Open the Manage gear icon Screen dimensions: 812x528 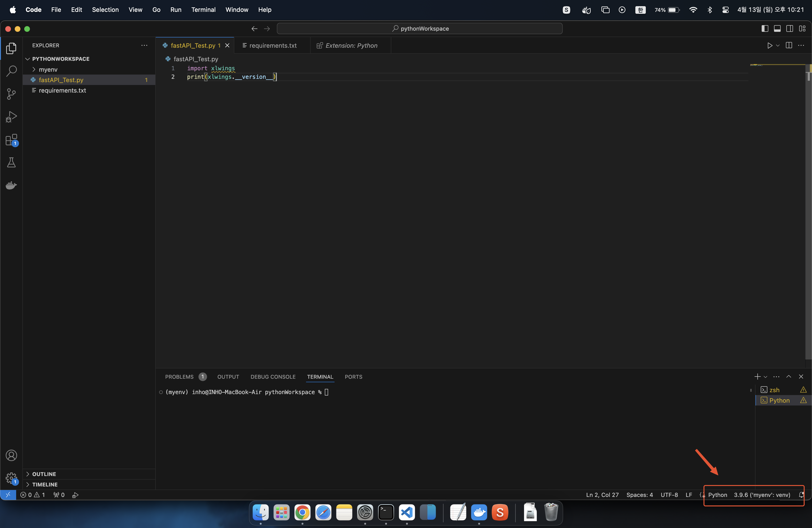[11, 478]
